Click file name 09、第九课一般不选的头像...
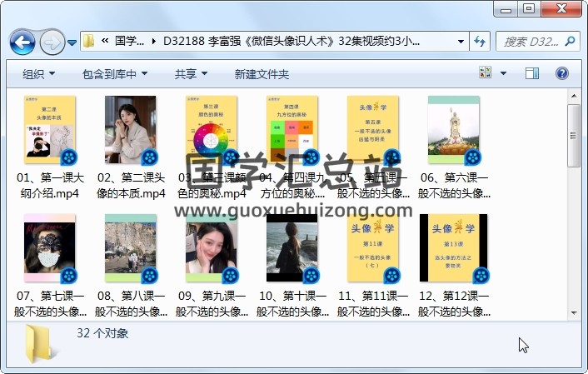Screen dimensions: 588x374 point(212,303)
